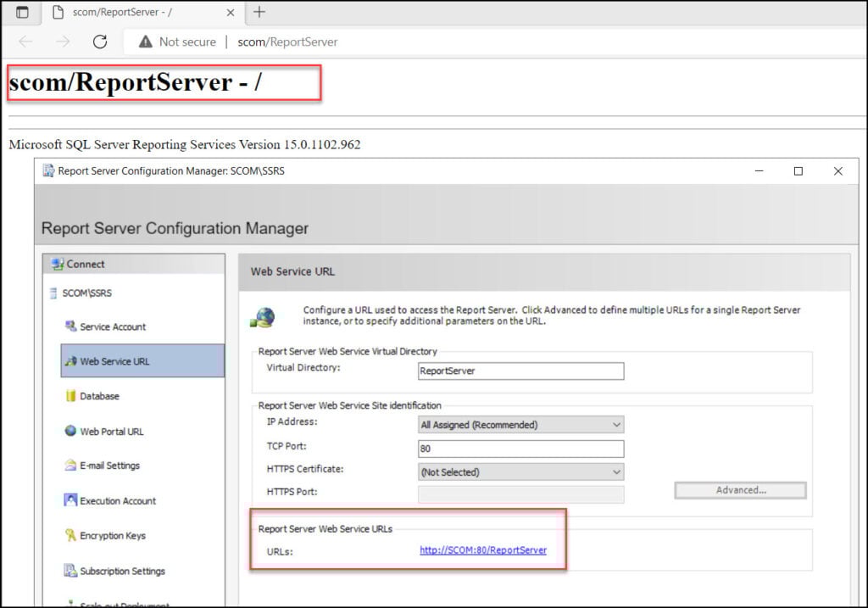Open the Service Account page
The height and width of the screenshot is (608, 868).
pos(113,326)
